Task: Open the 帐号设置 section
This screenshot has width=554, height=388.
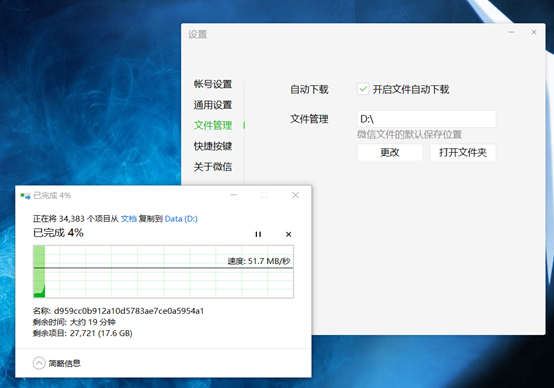Action: coord(213,84)
